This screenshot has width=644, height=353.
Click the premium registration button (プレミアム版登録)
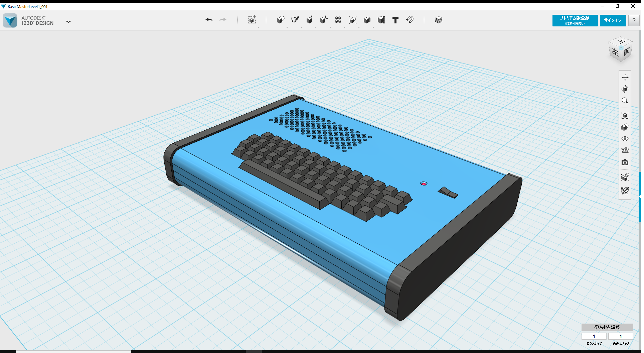coord(575,20)
